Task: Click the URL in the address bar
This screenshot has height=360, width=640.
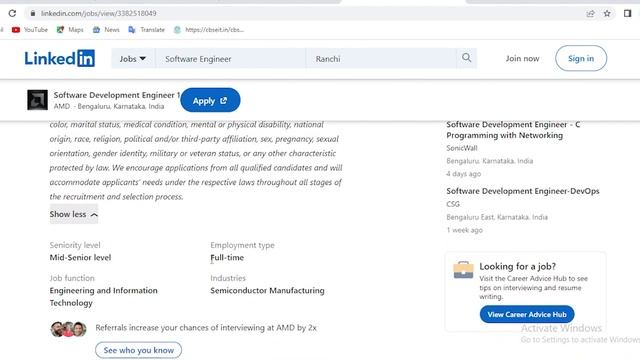Action: tap(98, 13)
